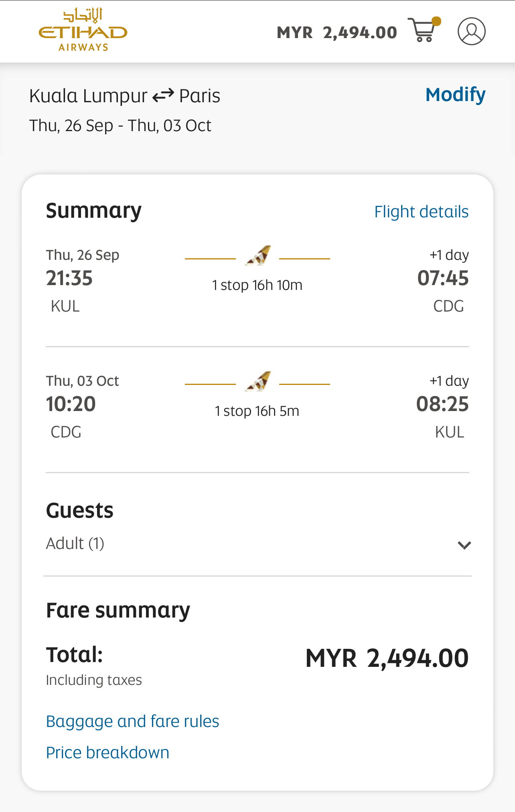Open the shopping cart icon
515x812 pixels.
pos(422,30)
